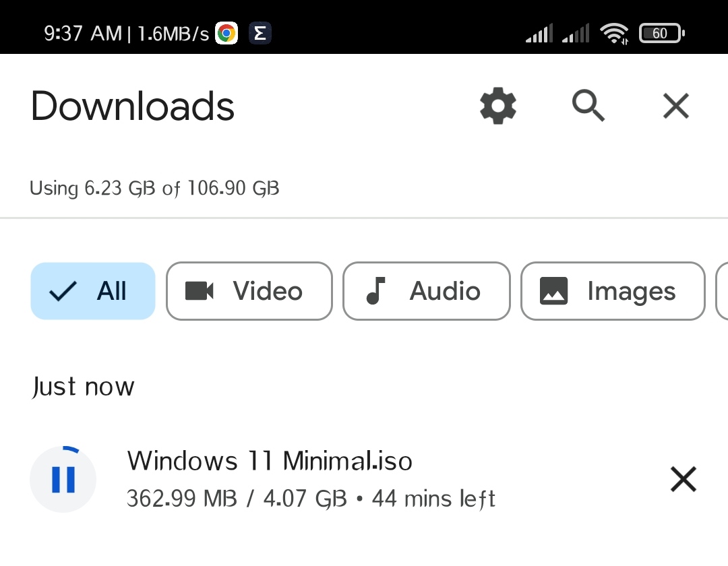Tap the Wi-Fi status icon

click(x=614, y=34)
